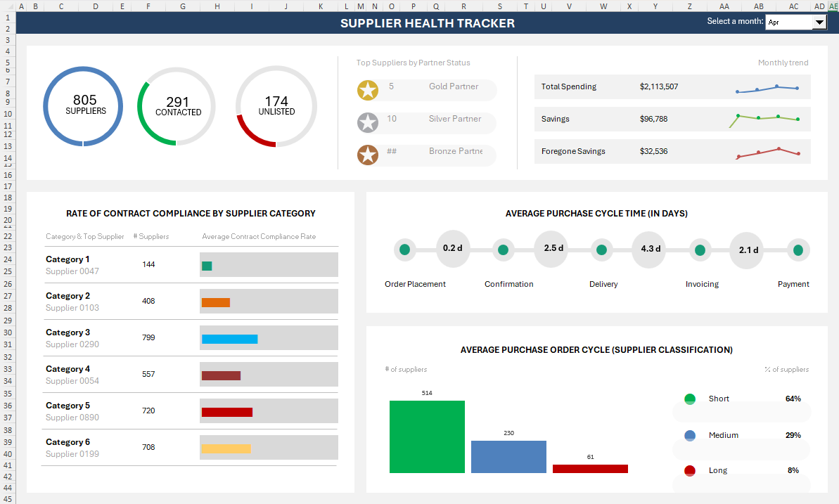Screen dimensions: 839x504
Task: Click the Monthly trend label
Action: pyautogui.click(x=783, y=63)
